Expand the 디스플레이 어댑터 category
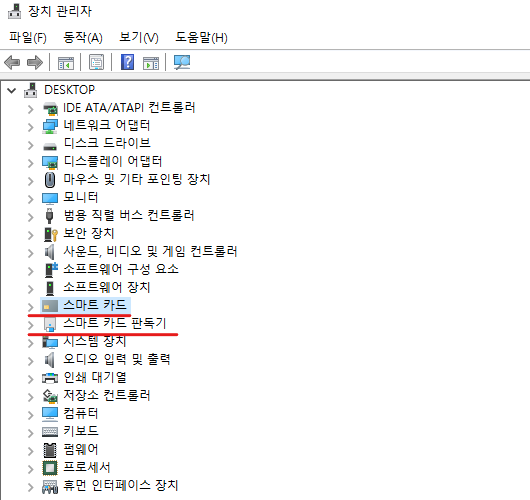 pyautogui.click(x=31, y=163)
